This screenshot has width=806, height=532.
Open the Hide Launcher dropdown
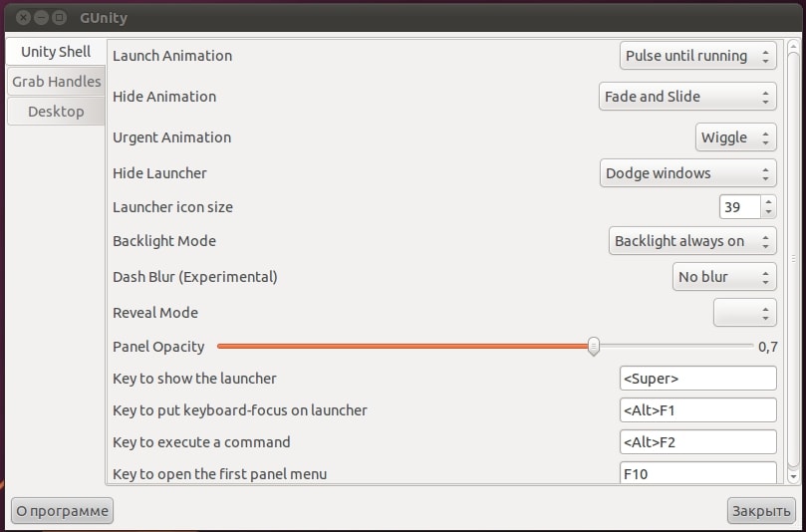click(687, 173)
